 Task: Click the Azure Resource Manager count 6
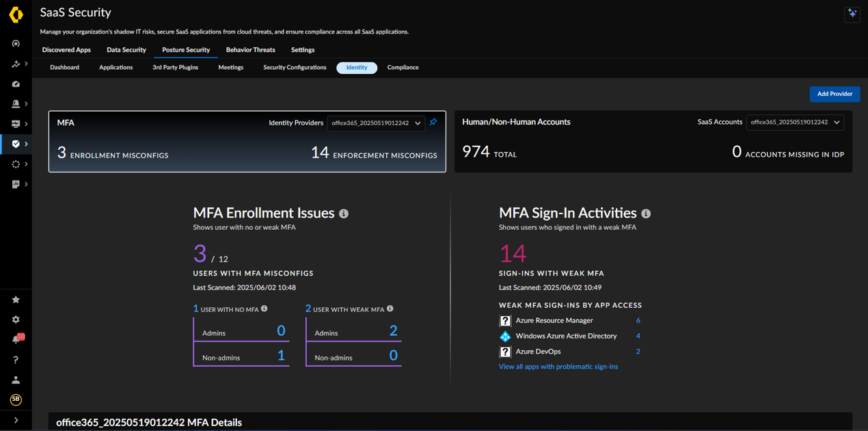coord(638,320)
